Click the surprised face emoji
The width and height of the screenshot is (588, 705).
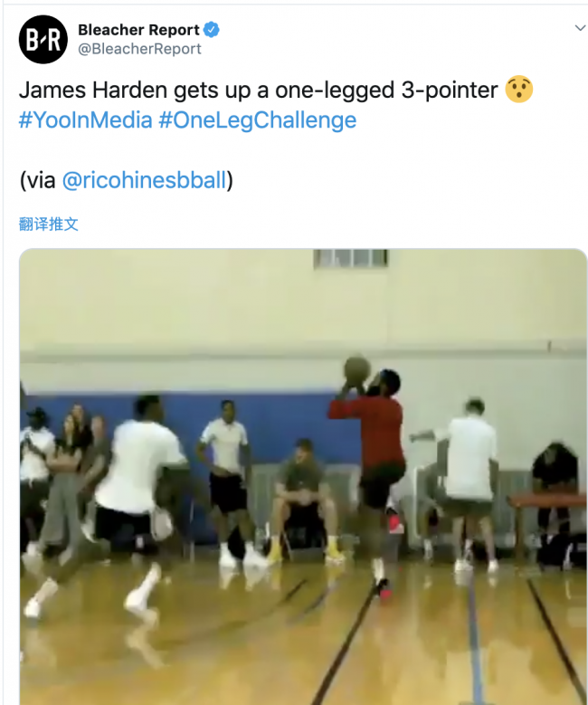pos(519,89)
